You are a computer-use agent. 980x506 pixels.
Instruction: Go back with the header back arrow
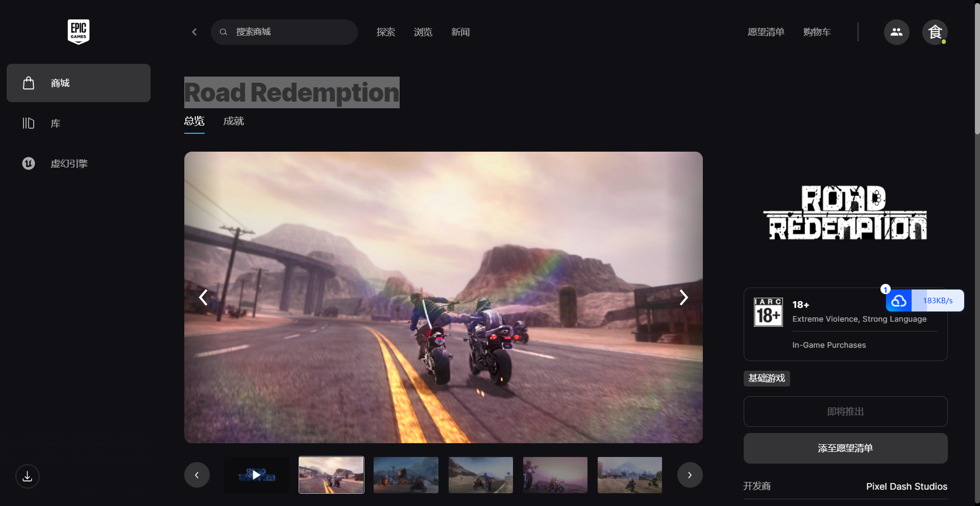(x=194, y=32)
